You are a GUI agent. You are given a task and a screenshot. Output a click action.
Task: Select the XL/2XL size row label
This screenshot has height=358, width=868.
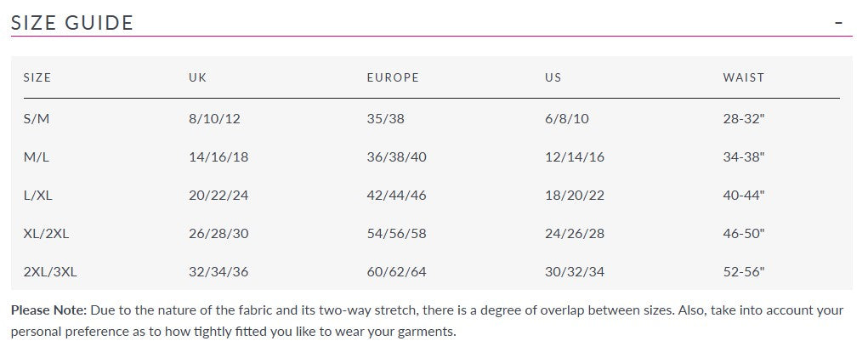[46, 234]
